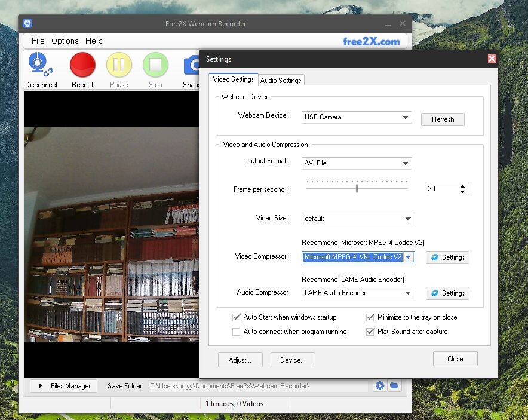Click the yellow Pause button
Viewport: 528px width, 420px height.
coord(119,65)
